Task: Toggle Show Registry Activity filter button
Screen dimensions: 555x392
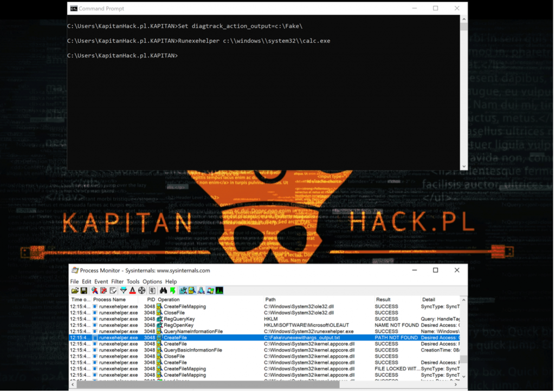Action: click(183, 291)
